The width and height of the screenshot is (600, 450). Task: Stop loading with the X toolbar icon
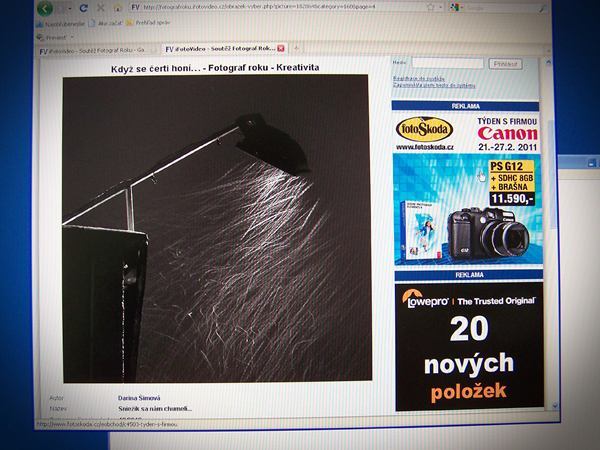[x=101, y=8]
